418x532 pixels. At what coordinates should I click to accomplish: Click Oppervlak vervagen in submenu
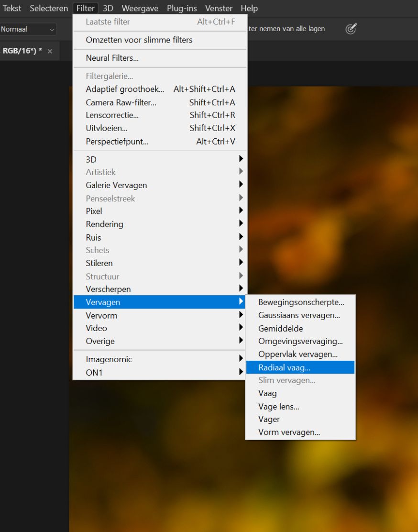click(298, 355)
